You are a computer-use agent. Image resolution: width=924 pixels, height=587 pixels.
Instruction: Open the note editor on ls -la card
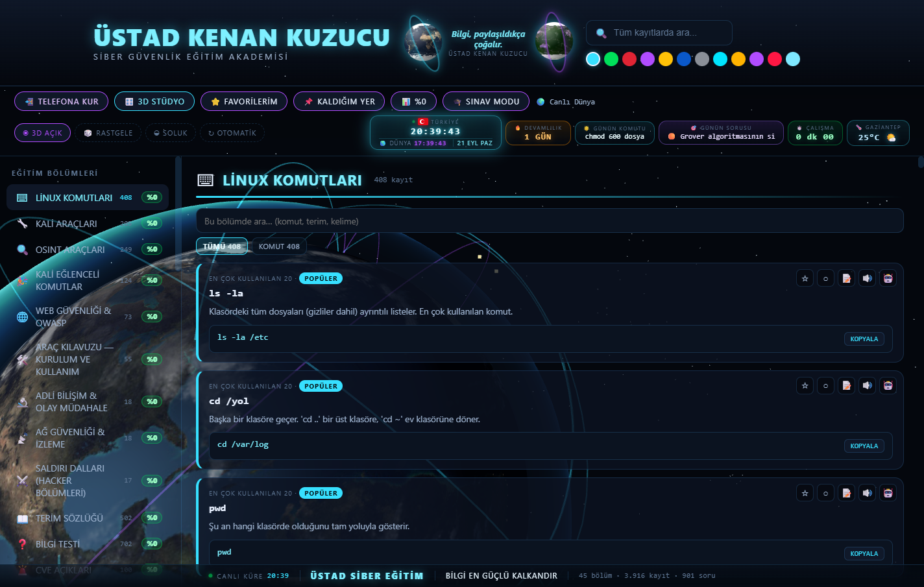[x=846, y=278]
